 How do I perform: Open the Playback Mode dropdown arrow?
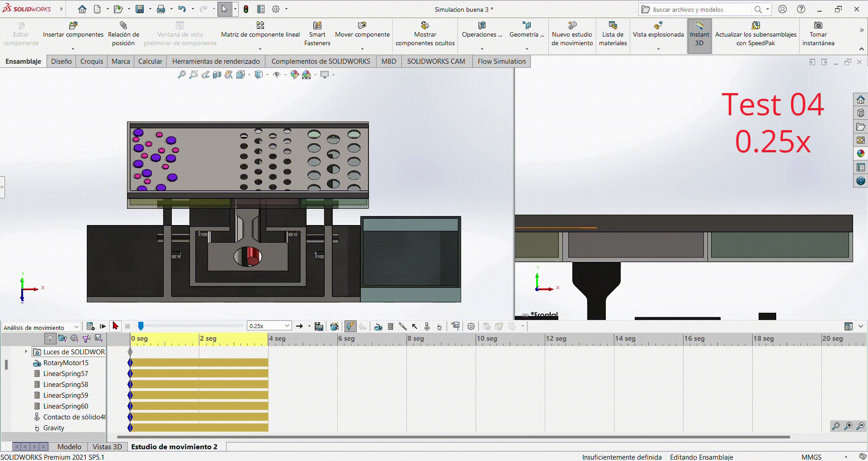coord(309,326)
